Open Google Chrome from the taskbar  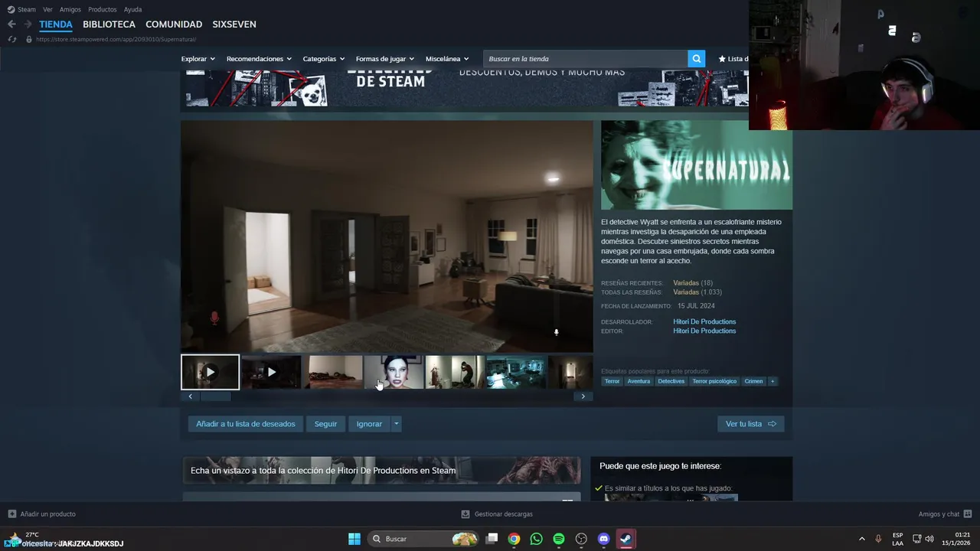click(x=514, y=539)
